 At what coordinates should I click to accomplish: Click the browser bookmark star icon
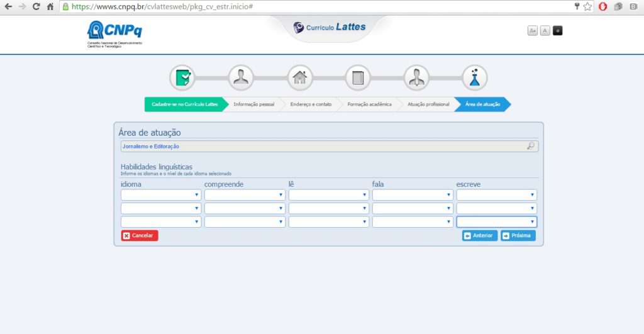click(587, 6)
